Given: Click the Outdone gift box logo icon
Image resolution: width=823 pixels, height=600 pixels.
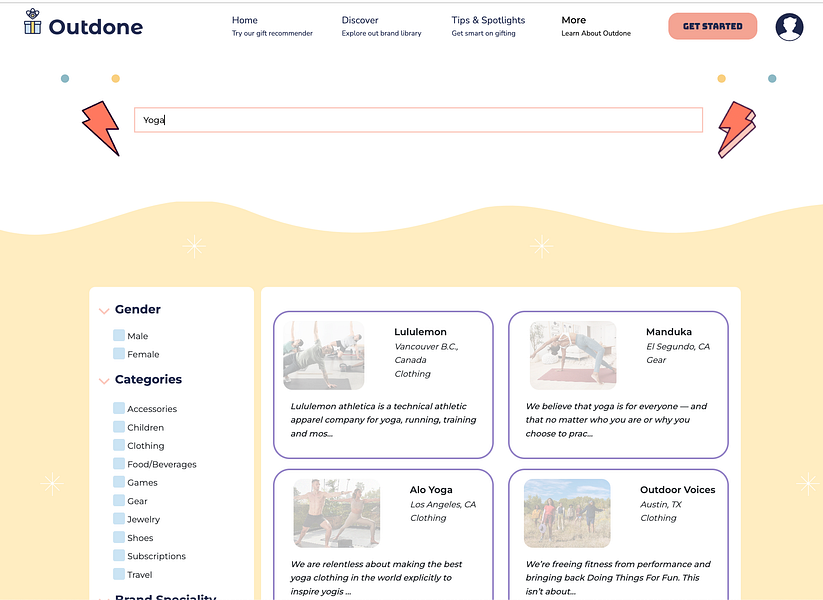Looking at the screenshot, I should point(33,22).
